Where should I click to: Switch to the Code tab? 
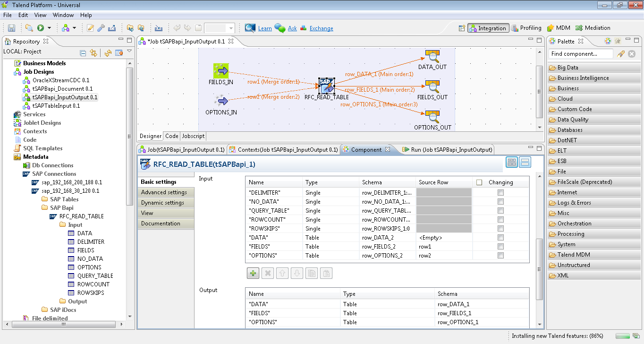172,136
